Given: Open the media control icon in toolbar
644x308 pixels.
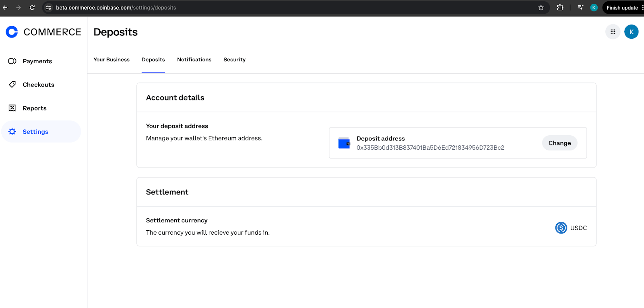Looking at the screenshot, I should click(580, 8).
